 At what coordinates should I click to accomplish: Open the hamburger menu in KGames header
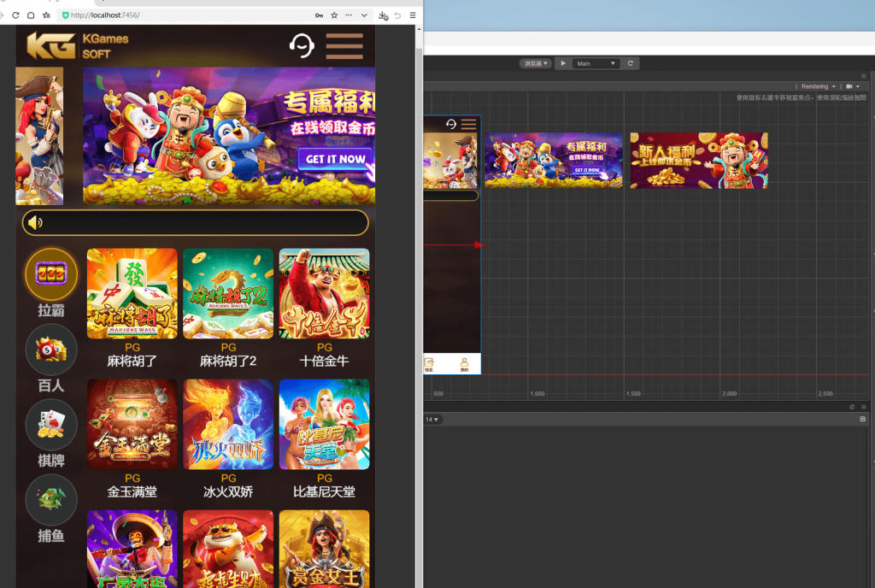[x=344, y=46]
